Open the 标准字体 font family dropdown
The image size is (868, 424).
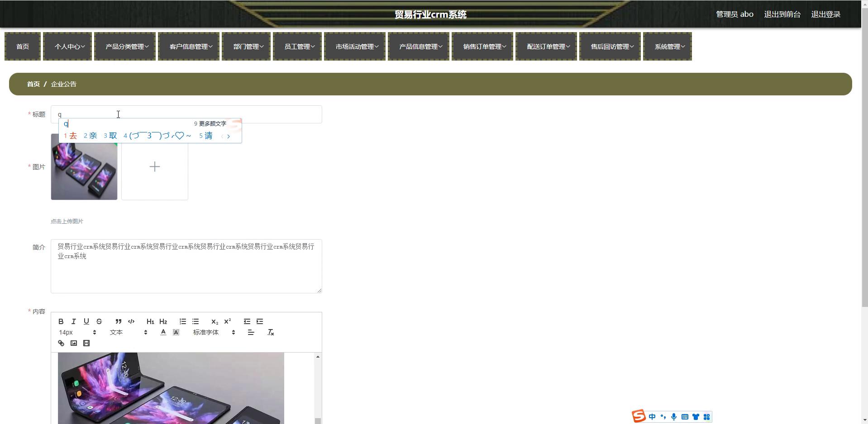pos(214,332)
